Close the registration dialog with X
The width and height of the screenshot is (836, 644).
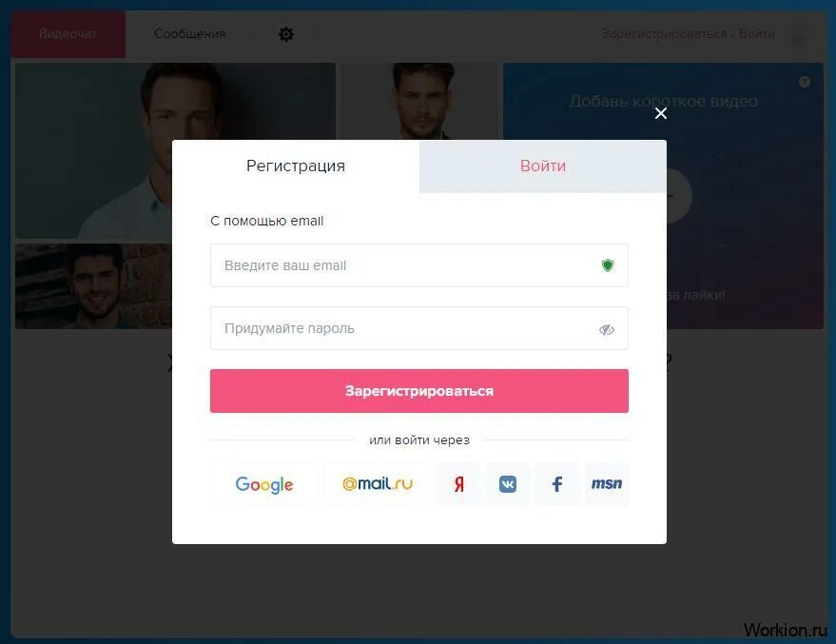pos(661,113)
